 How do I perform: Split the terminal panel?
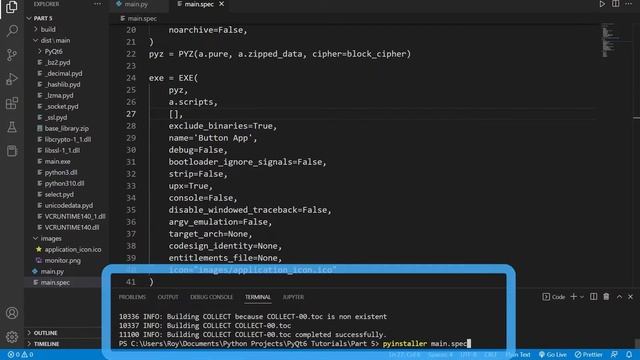click(593, 297)
